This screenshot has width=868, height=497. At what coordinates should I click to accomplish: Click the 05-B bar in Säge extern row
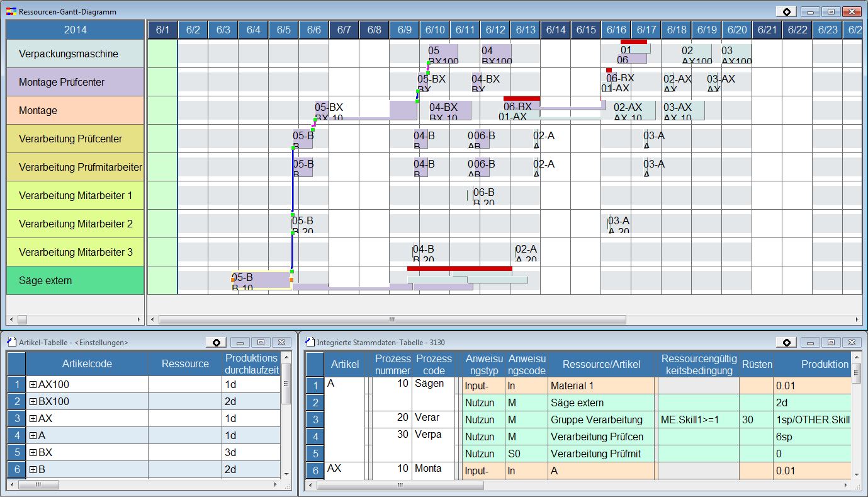click(x=261, y=280)
